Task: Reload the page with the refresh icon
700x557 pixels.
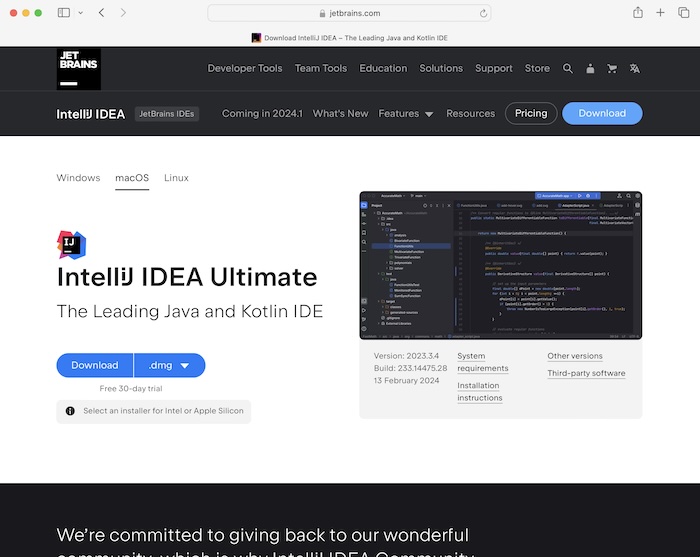Action: tap(483, 13)
